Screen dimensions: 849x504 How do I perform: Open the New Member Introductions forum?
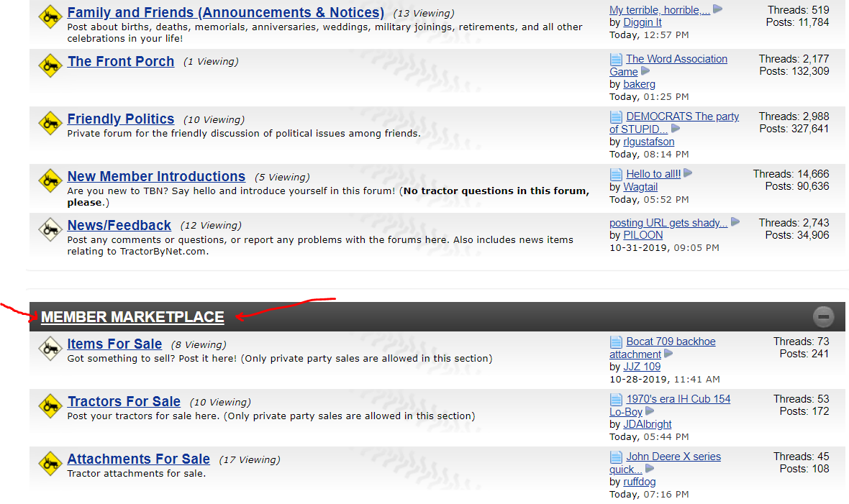pos(156,177)
